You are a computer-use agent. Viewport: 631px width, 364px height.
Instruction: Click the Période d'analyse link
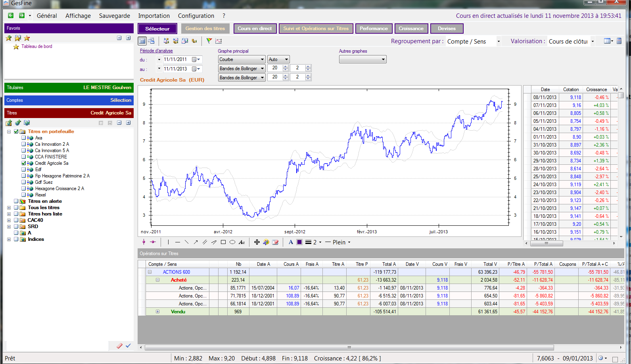point(156,51)
